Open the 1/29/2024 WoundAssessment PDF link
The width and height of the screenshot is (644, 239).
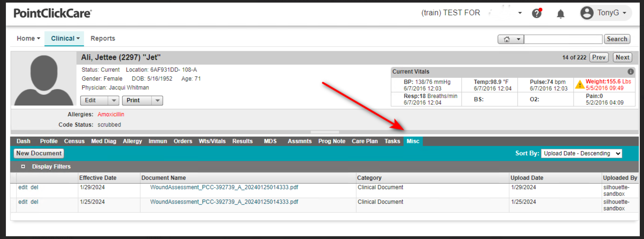point(224,187)
